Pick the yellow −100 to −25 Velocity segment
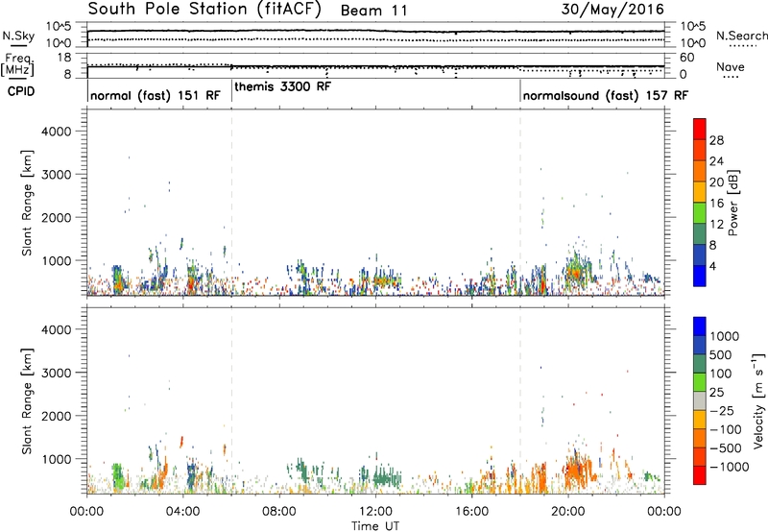This screenshot has height=532, width=768. [x=700, y=420]
